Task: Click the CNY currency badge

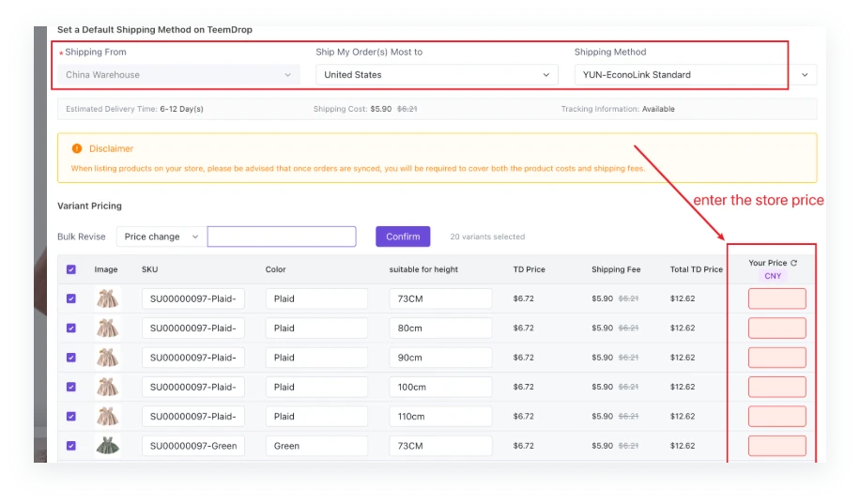Action: pyautogui.click(x=773, y=276)
